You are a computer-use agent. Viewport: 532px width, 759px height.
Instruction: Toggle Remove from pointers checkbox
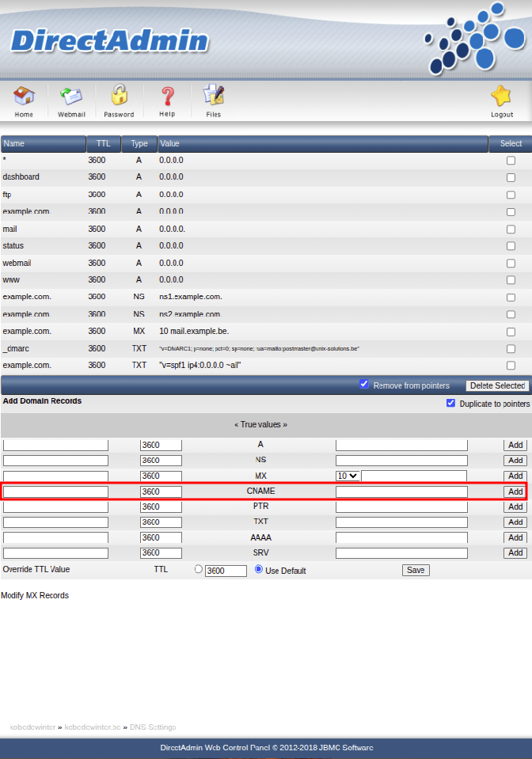364,385
